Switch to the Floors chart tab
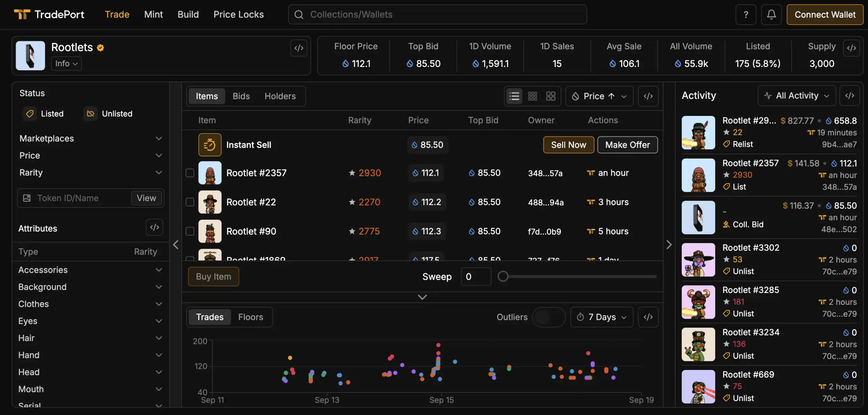The width and height of the screenshot is (868, 415). pos(250,317)
